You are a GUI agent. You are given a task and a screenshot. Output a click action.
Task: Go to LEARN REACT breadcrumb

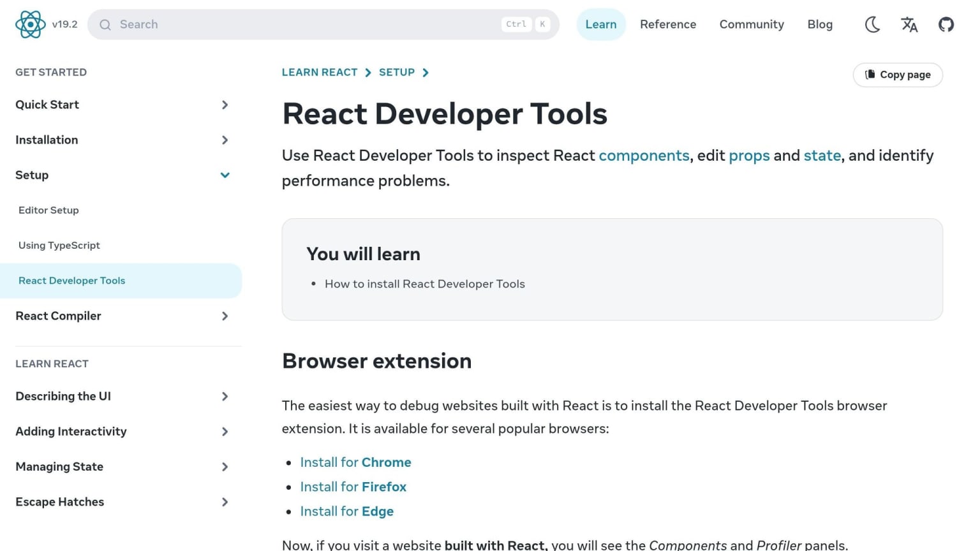point(320,72)
